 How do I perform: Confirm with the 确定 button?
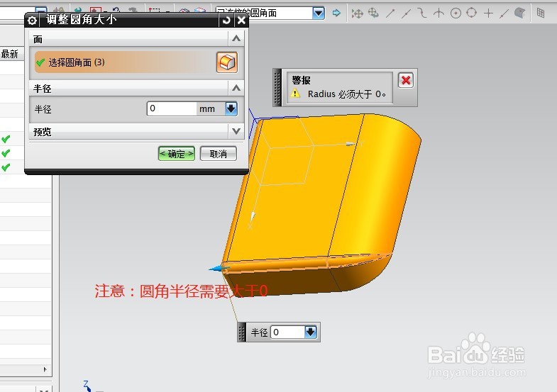click(177, 154)
